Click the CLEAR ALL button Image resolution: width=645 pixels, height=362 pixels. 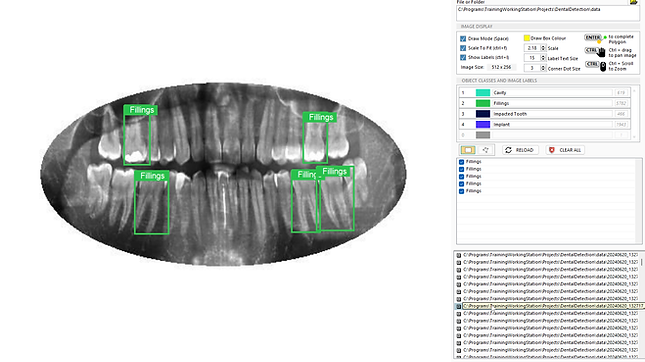[x=566, y=150]
